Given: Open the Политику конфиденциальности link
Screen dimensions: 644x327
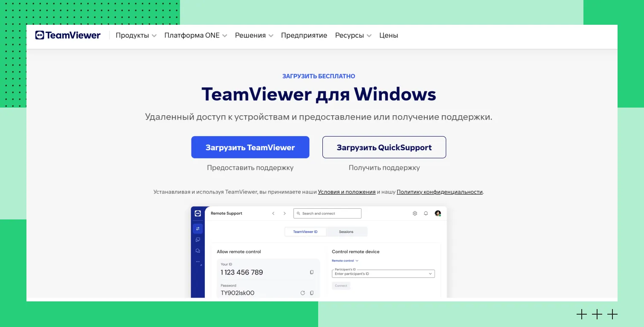Looking at the screenshot, I should point(439,192).
